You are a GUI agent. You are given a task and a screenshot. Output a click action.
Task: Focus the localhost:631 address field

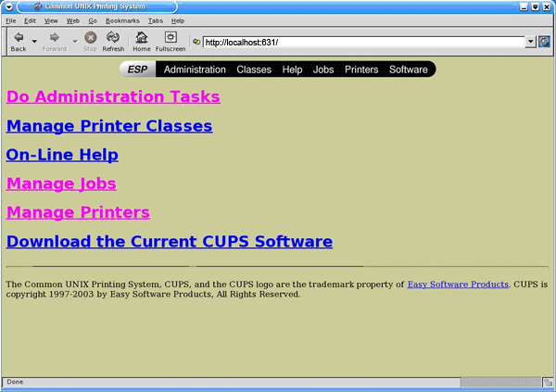pos(361,42)
